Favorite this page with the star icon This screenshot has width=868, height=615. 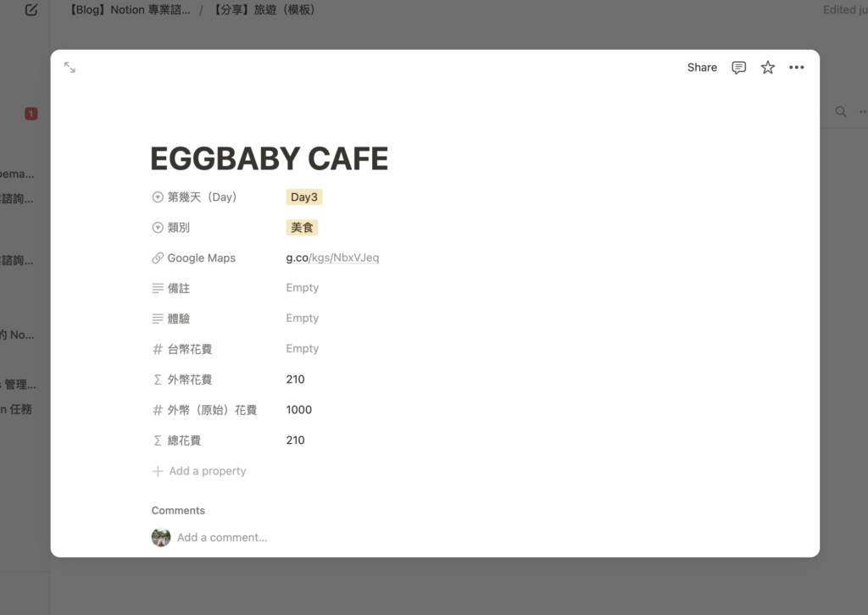pyautogui.click(x=767, y=68)
